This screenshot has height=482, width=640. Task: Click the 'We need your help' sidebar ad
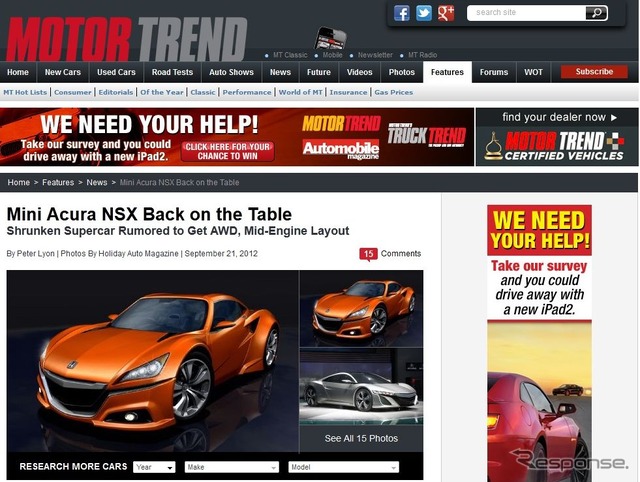tap(539, 343)
